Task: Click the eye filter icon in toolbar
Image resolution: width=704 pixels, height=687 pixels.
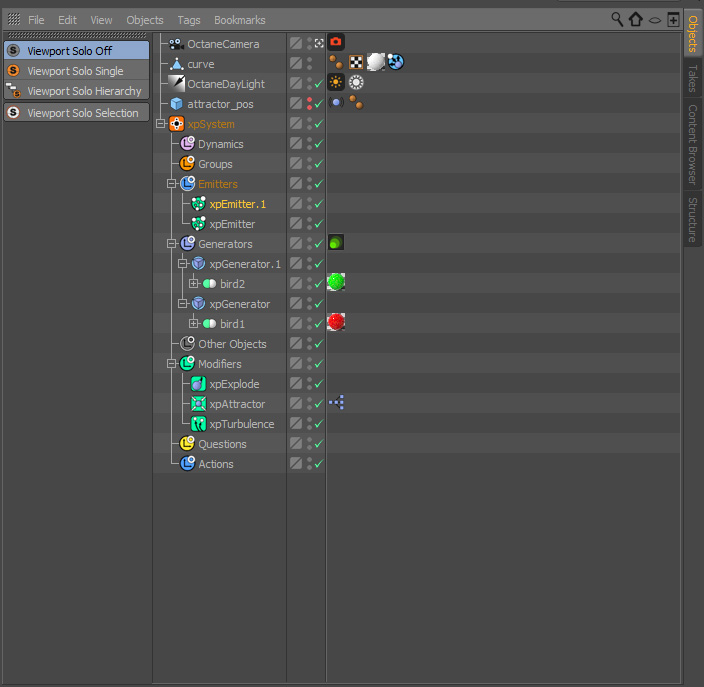Action: (x=655, y=20)
